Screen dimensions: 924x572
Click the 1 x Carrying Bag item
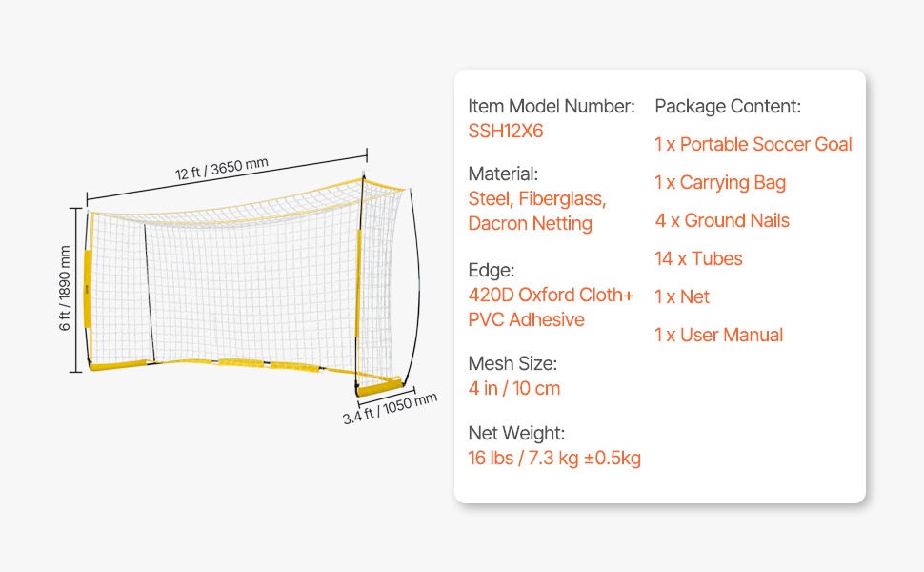[719, 183]
